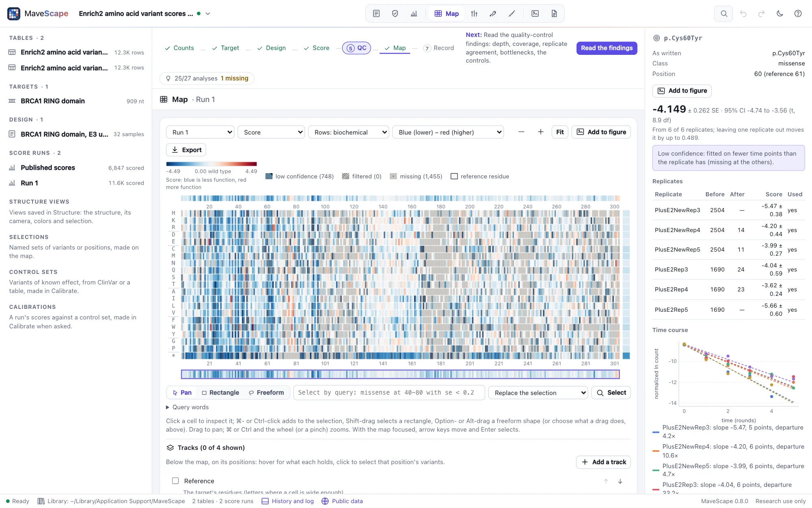Select the Rectangle selection mode
The width and height of the screenshot is (812, 508).
[220, 393]
